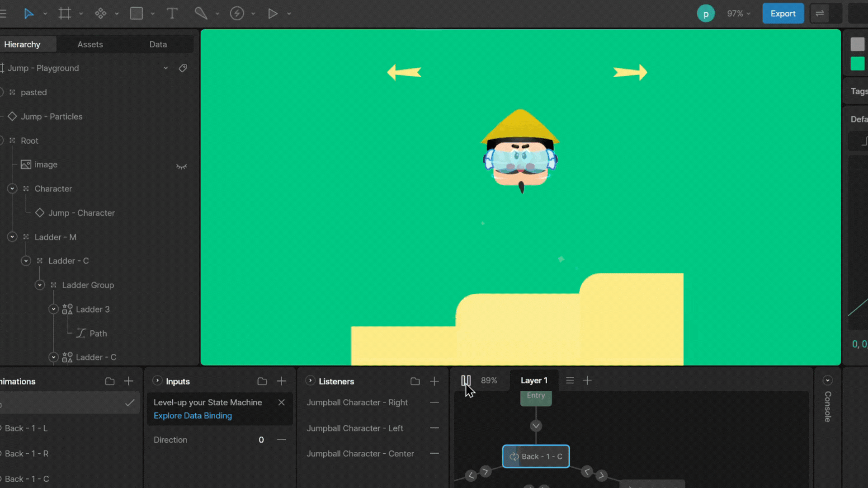Open the 97% zoom dropdown
The width and height of the screenshot is (868, 488).
click(739, 14)
